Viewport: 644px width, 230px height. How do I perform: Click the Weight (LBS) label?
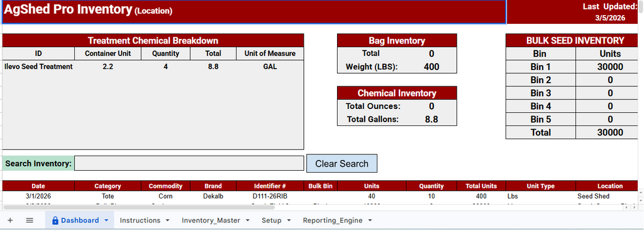[x=371, y=67]
